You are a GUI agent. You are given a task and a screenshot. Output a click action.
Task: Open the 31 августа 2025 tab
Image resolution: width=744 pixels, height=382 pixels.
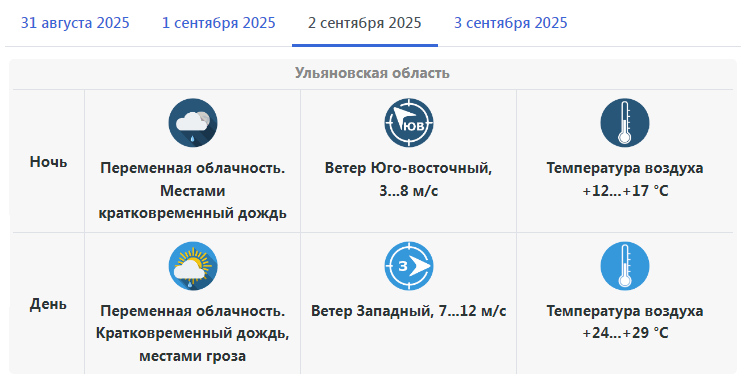coord(75,23)
